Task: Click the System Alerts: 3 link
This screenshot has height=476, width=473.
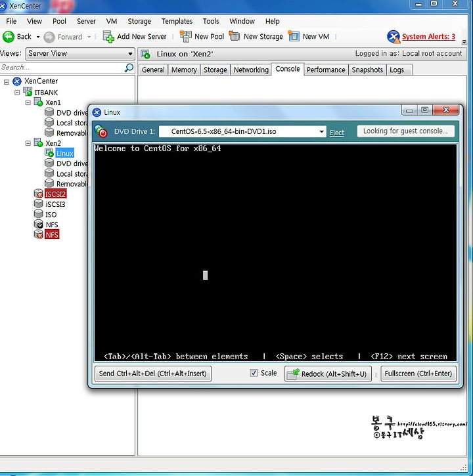Action: tap(428, 37)
